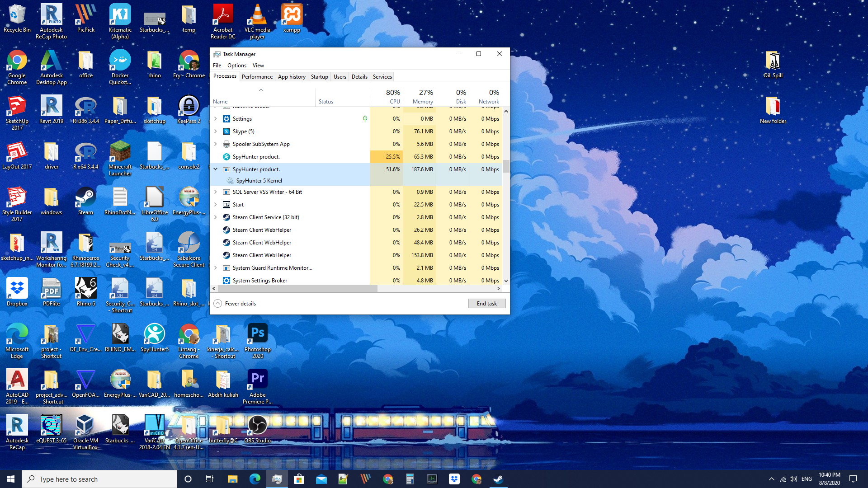This screenshot has width=868, height=488.
Task: Expand the Skype (5) process group
Action: tap(216, 131)
